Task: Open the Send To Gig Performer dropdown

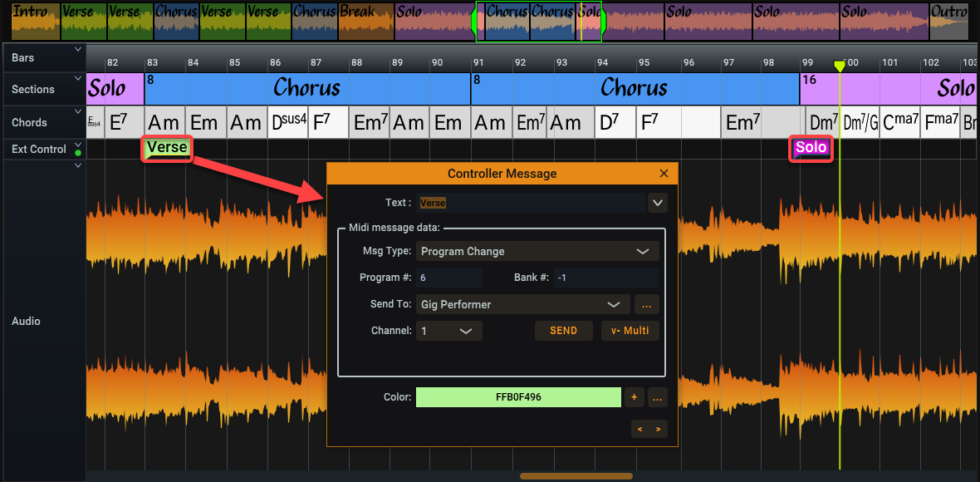Action: click(x=522, y=304)
